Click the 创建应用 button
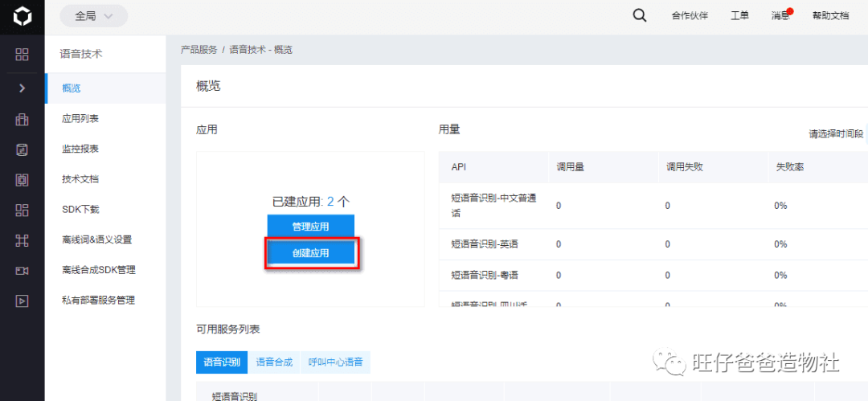This screenshot has width=868, height=401. click(310, 253)
